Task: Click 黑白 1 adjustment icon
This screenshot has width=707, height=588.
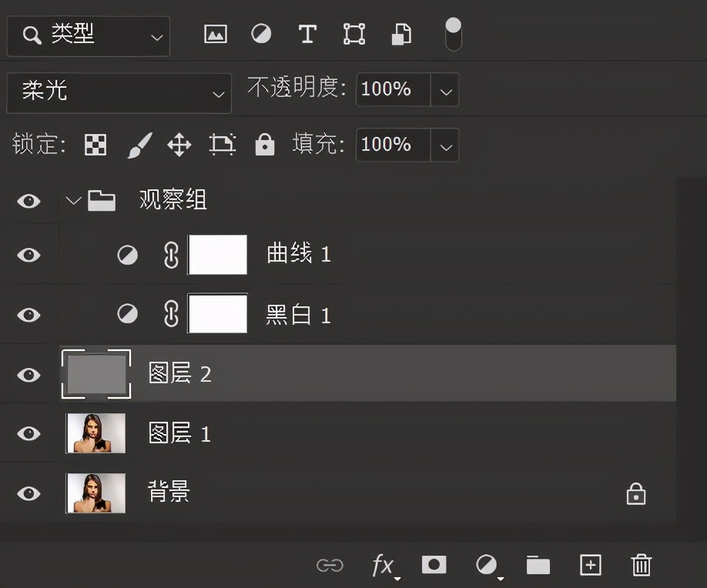Action: [128, 313]
